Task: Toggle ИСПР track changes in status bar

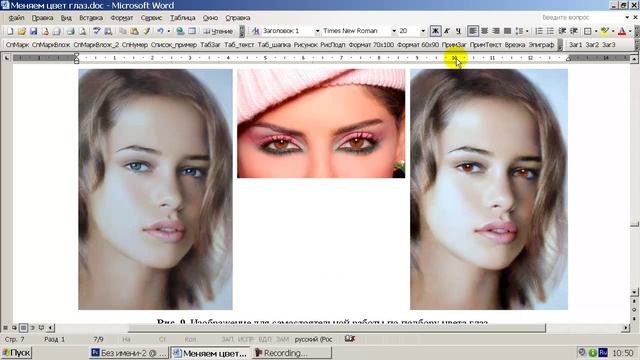Action: pos(246,339)
